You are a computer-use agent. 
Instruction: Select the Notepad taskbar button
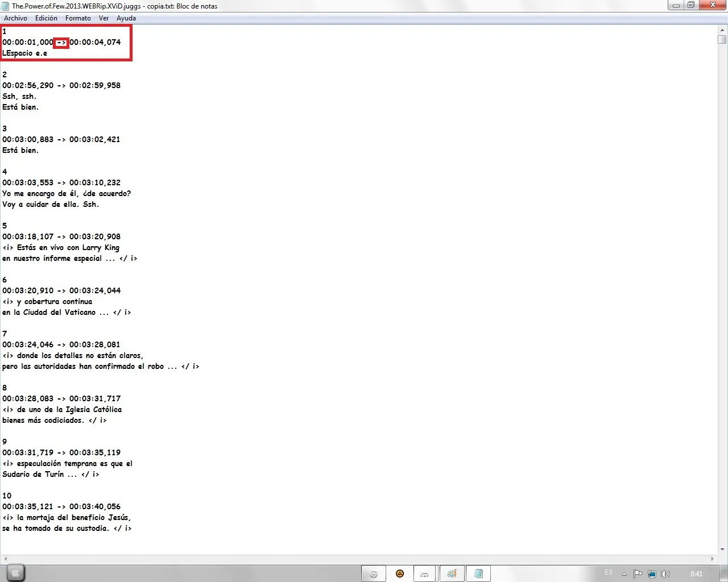point(478,574)
